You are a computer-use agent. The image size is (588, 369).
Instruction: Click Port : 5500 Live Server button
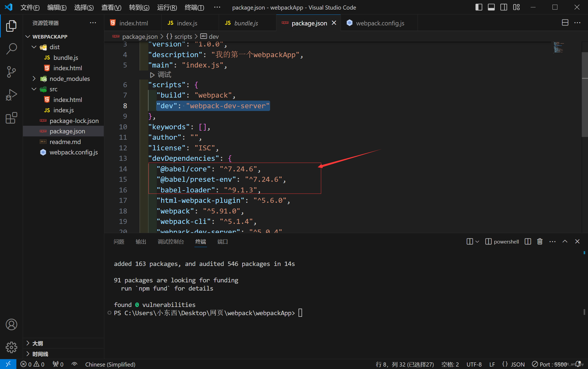[x=549, y=364]
